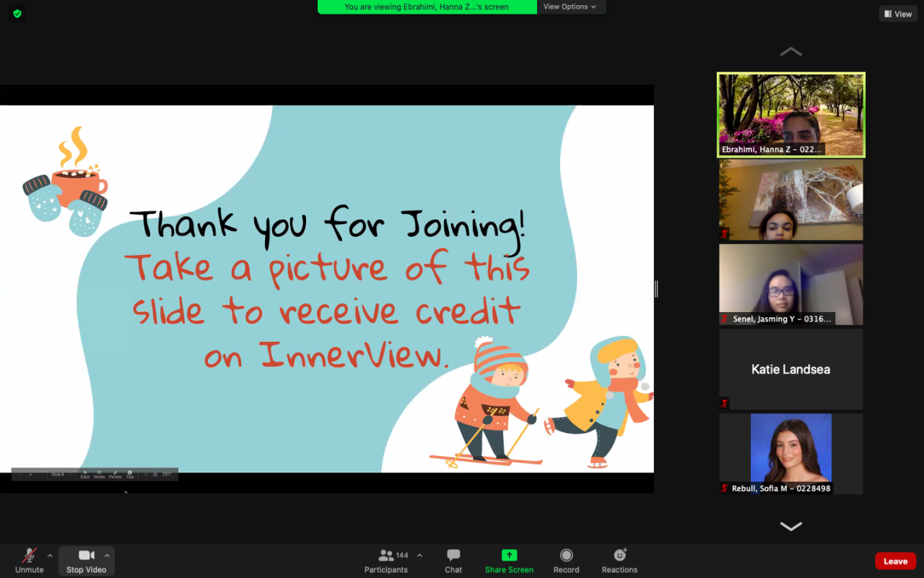Leave the meeting
Screen dimensions: 924x578
click(x=895, y=561)
